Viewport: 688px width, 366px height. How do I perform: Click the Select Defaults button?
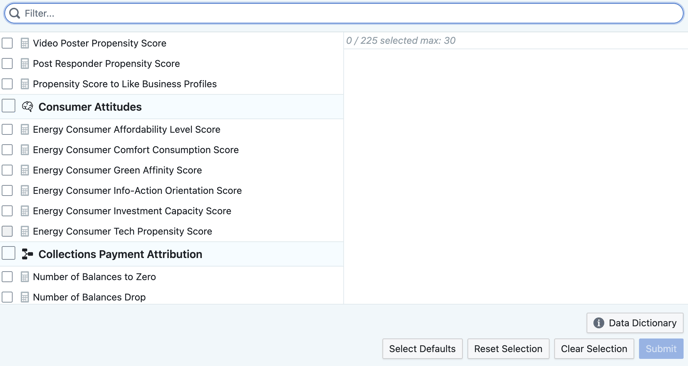422,349
